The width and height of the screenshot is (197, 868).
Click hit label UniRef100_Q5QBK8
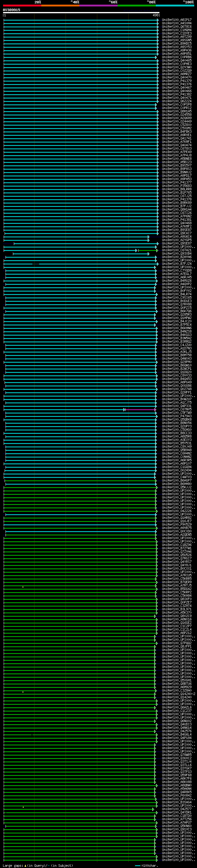(177, 419)
